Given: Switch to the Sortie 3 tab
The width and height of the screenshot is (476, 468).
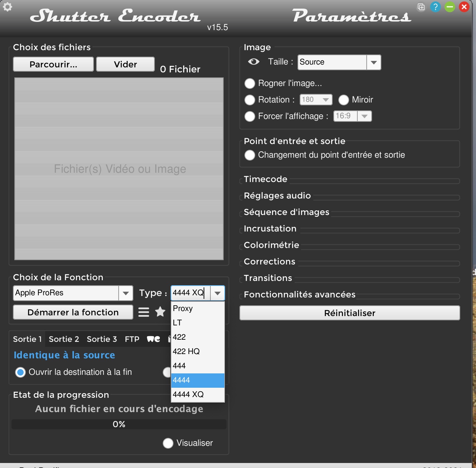Looking at the screenshot, I should pos(102,339).
